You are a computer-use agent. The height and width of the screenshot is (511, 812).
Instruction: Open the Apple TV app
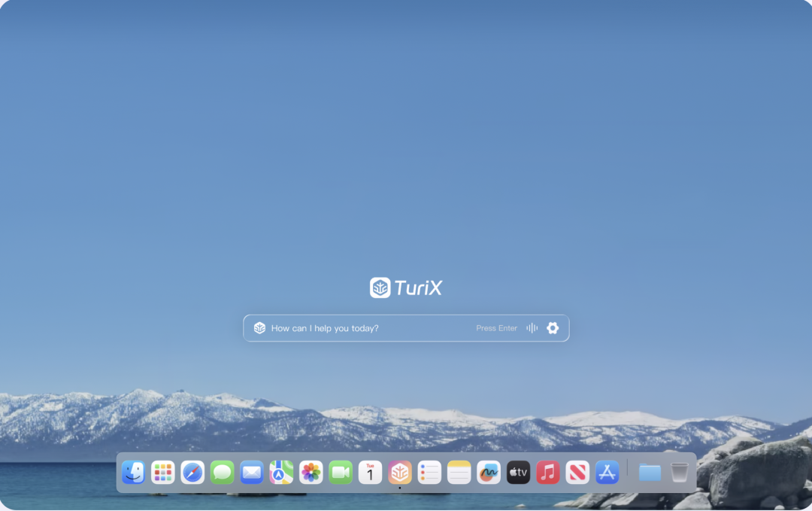pos(518,473)
